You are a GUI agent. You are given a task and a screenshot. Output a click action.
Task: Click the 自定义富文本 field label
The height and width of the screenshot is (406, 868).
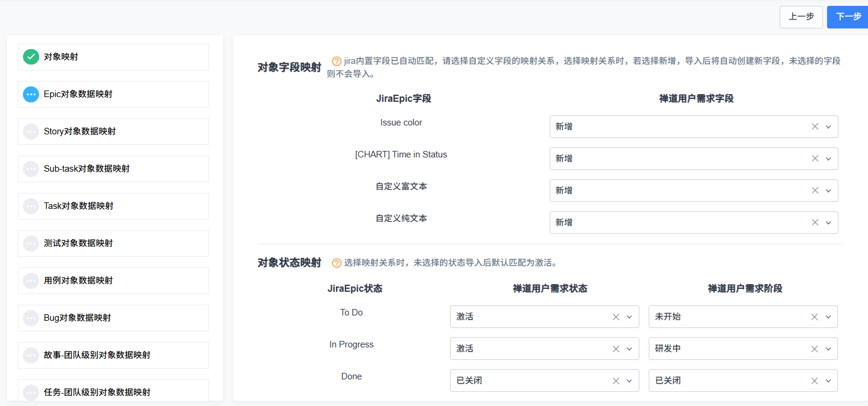pyautogui.click(x=401, y=186)
